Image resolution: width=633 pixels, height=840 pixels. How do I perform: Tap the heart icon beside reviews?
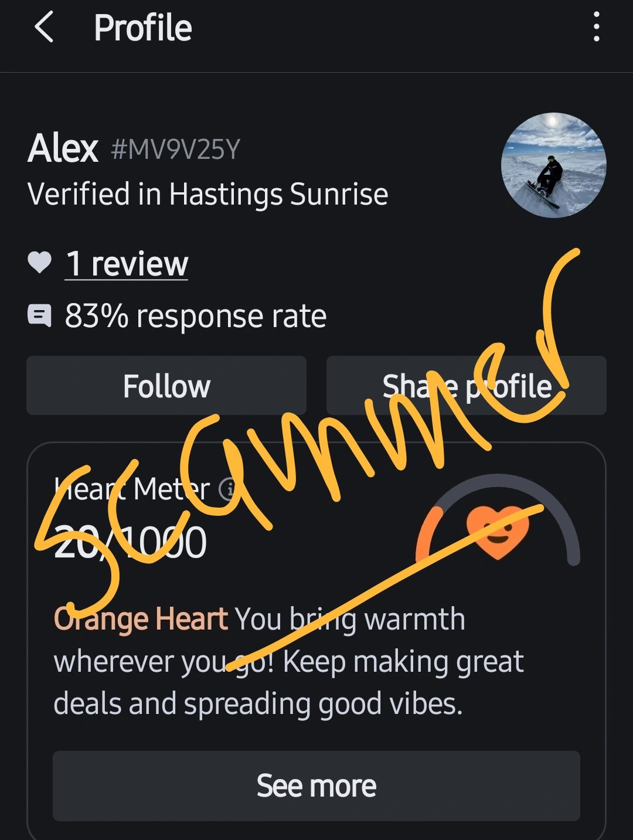[40, 263]
